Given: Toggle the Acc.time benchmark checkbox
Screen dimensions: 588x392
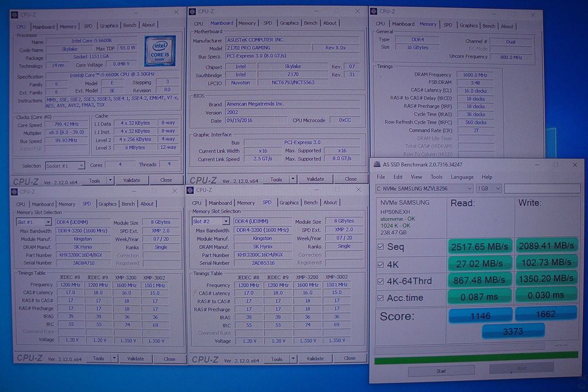Looking at the screenshot, I should click(x=380, y=298).
